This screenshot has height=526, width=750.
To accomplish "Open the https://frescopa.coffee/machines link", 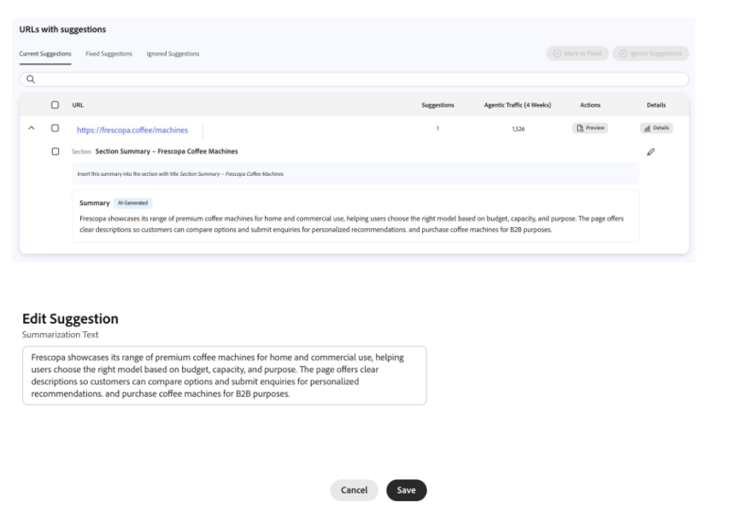I will click(x=132, y=130).
